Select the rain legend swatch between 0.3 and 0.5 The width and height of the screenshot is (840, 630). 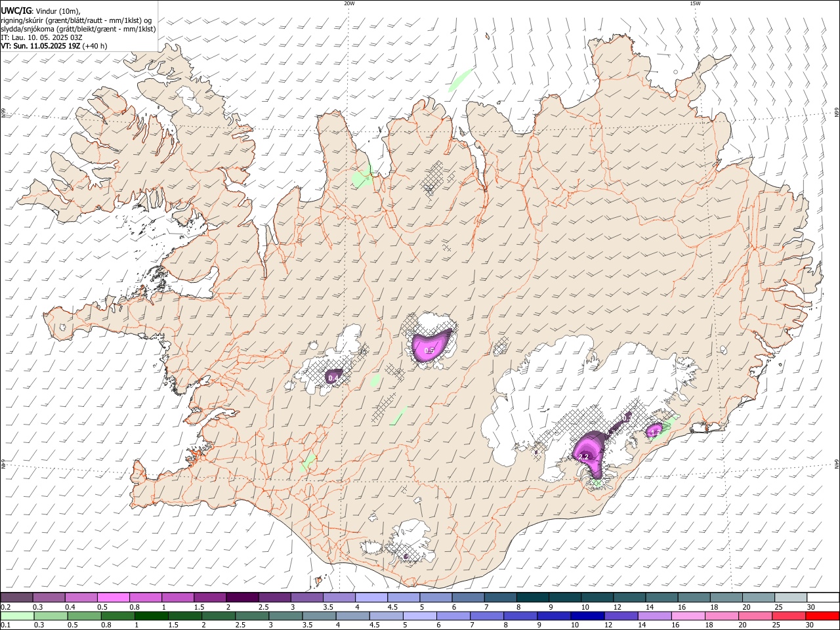[x=51, y=616]
